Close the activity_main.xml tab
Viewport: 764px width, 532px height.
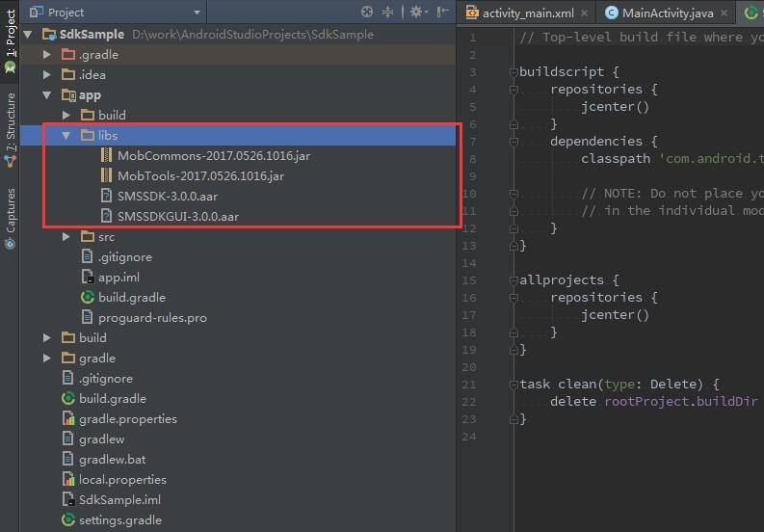click(x=584, y=13)
